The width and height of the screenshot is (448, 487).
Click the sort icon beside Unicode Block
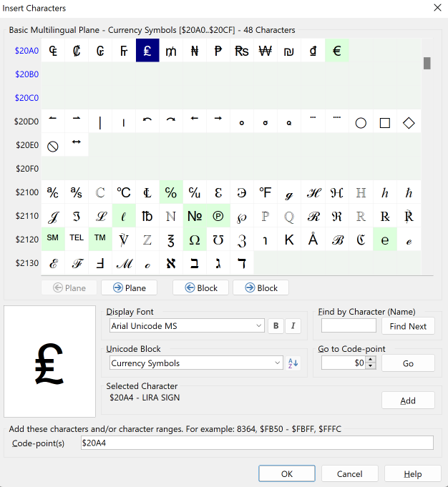(293, 363)
